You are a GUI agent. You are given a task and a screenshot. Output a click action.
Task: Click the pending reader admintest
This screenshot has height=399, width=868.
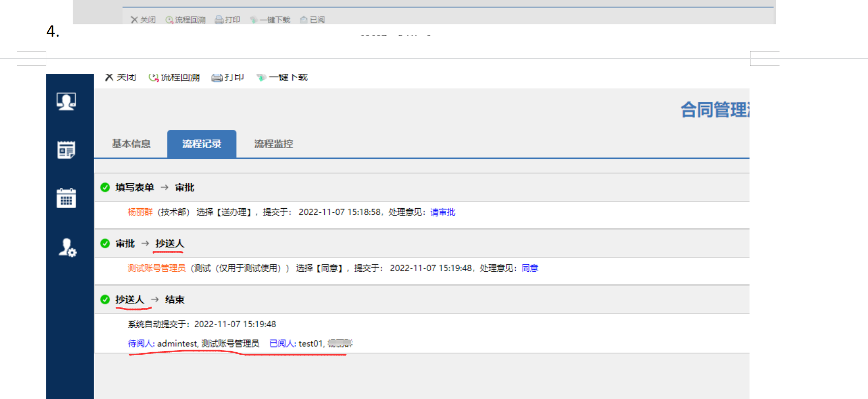point(177,344)
